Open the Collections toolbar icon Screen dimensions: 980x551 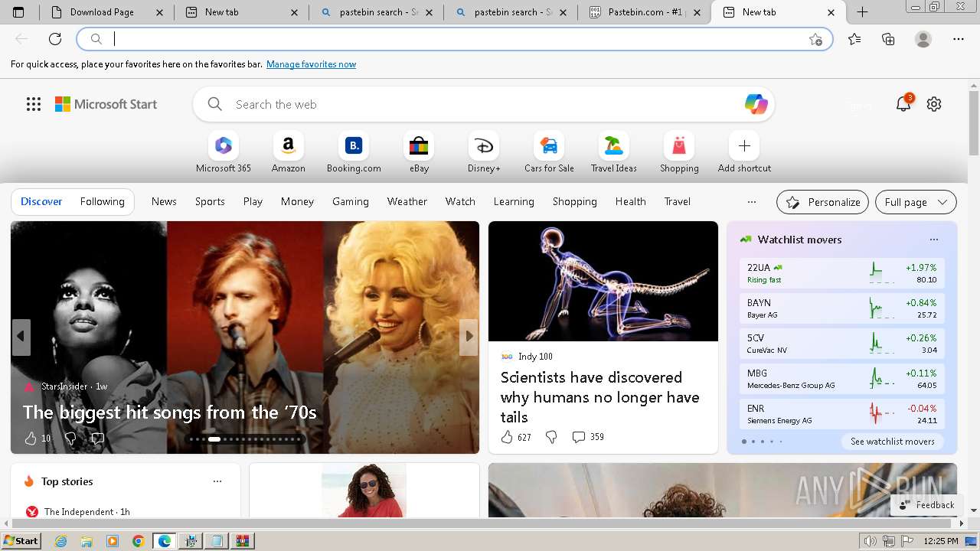point(888,39)
